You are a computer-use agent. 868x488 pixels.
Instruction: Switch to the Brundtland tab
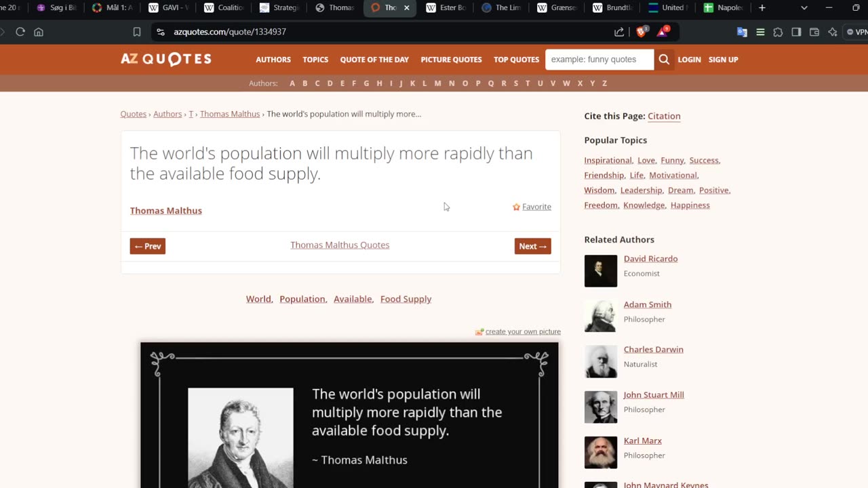614,8
